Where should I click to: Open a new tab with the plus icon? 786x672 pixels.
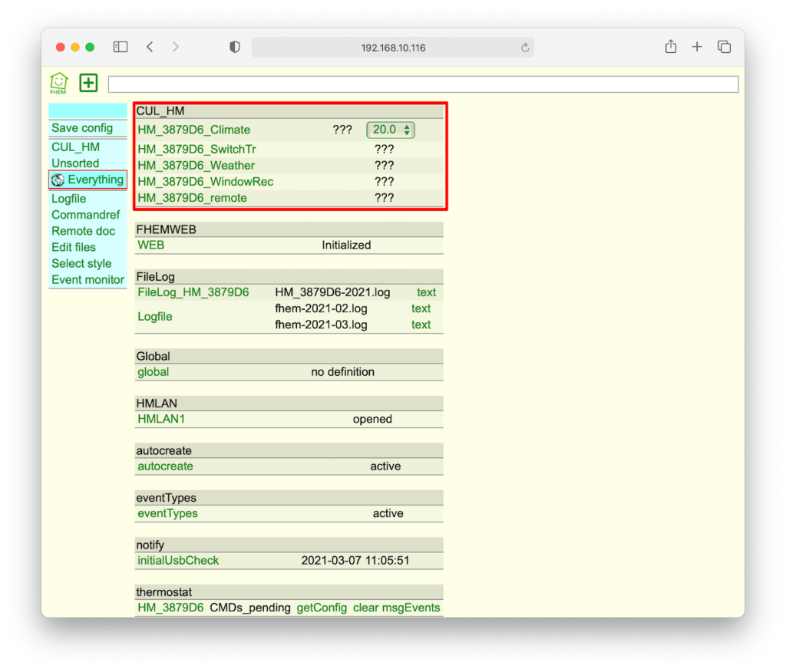coord(697,47)
